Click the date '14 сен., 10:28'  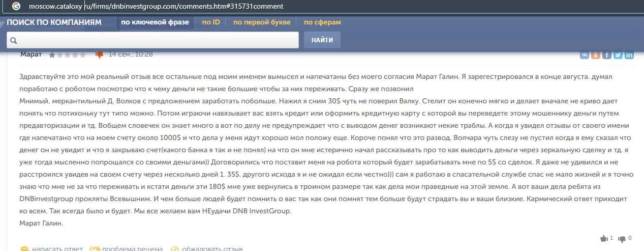point(131,54)
